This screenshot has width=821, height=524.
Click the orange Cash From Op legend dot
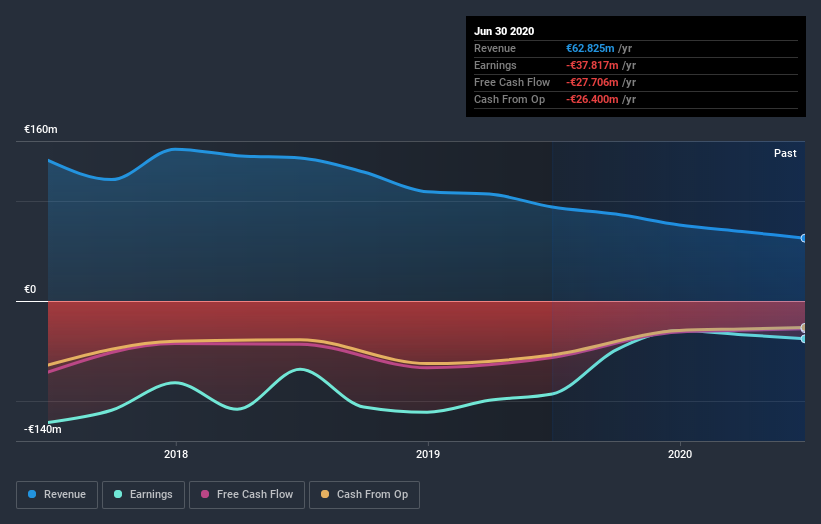tap(325, 494)
